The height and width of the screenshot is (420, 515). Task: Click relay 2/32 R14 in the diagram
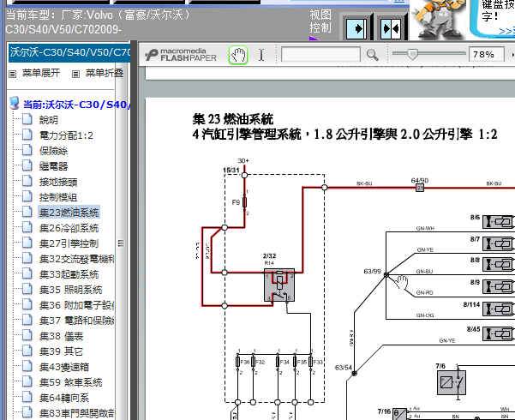pyautogui.click(x=279, y=285)
